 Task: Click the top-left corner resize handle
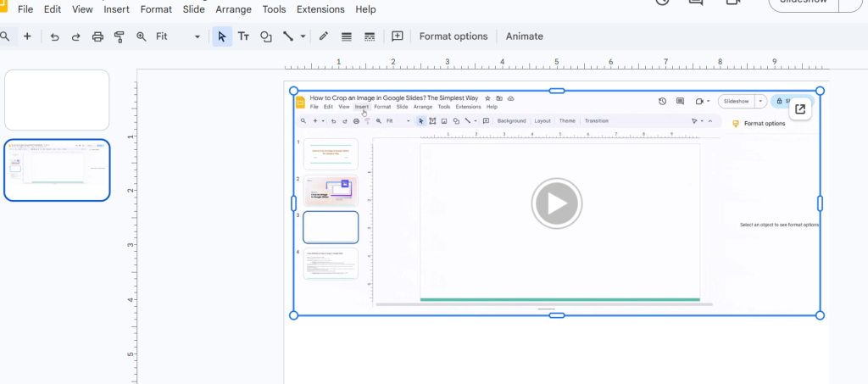click(x=294, y=91)
